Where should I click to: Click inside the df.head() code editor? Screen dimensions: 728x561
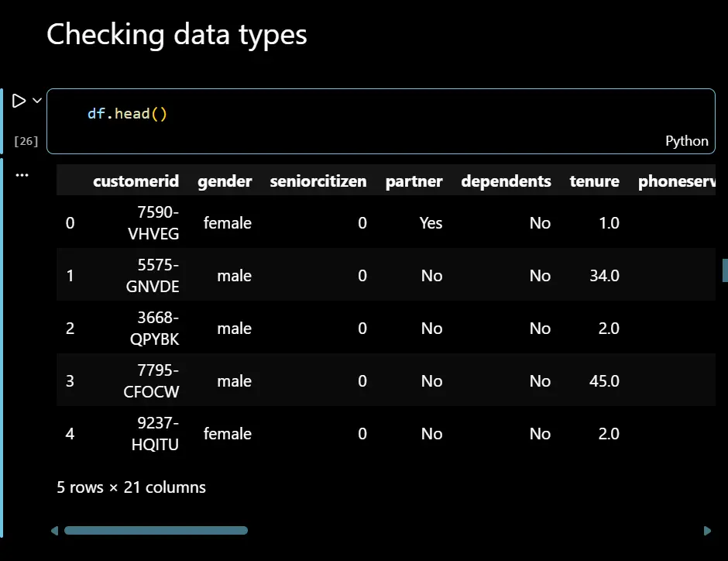coord(310,114)
